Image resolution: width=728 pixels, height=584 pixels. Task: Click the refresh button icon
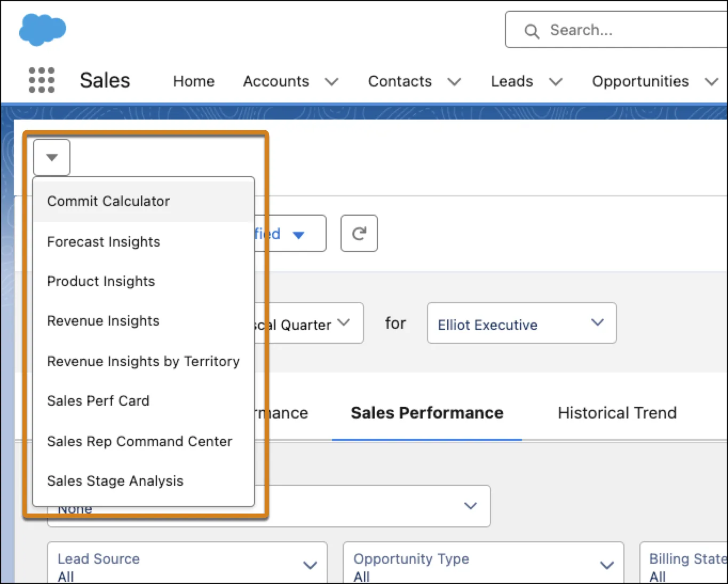(359, 233)
